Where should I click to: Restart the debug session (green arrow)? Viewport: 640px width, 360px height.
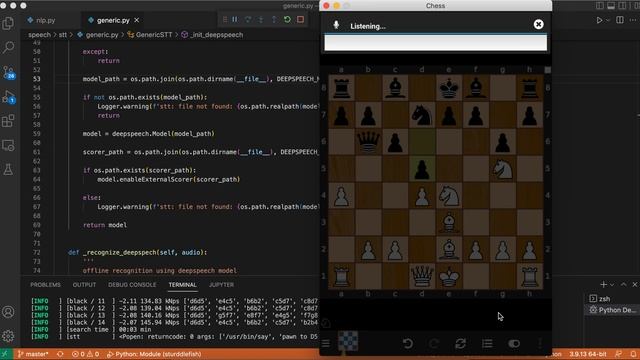coord(287,20)
